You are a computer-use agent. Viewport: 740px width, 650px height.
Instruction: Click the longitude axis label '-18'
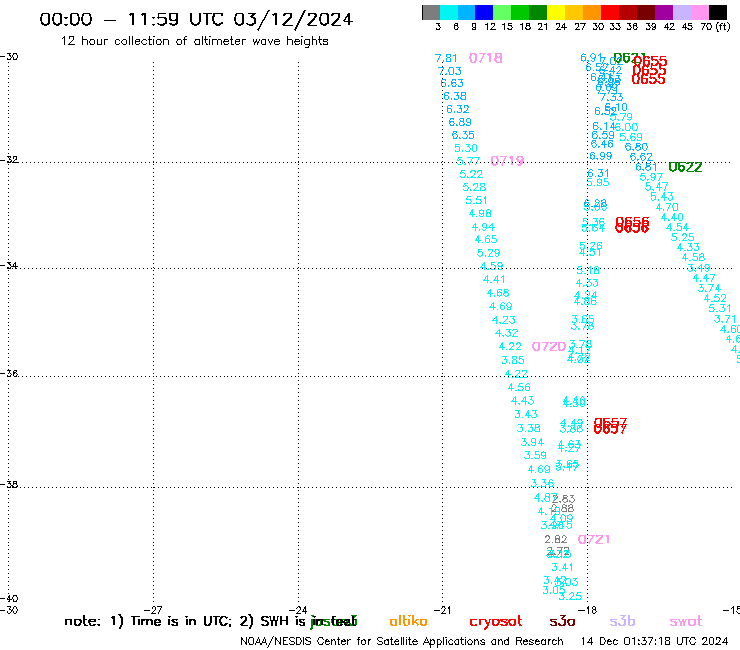(588, 610)
